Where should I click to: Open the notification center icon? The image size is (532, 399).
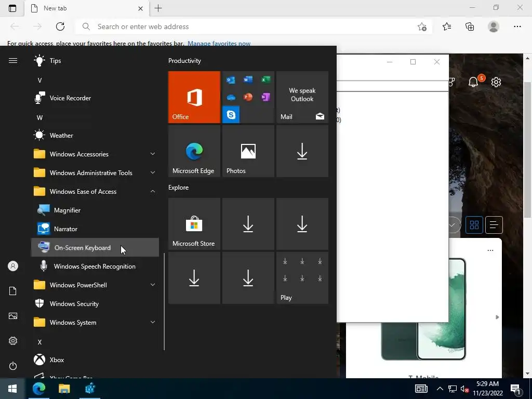[516, 389]
